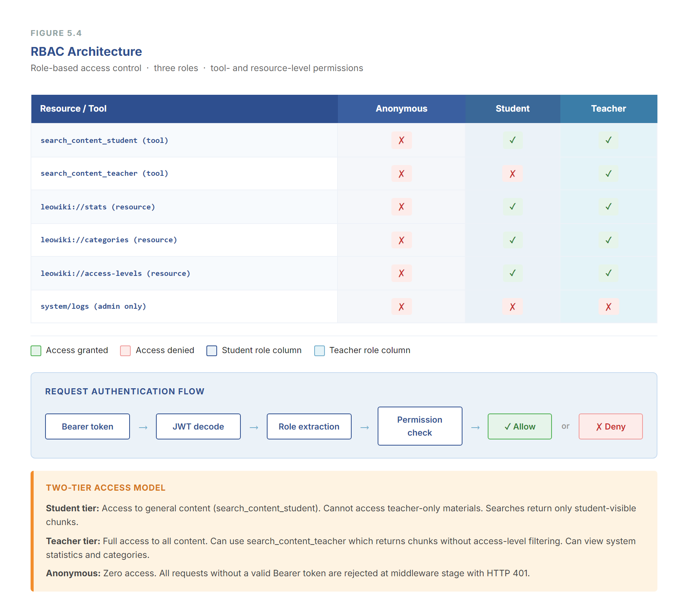Click the 'or' text between Allow and Deny

(565, 426)
